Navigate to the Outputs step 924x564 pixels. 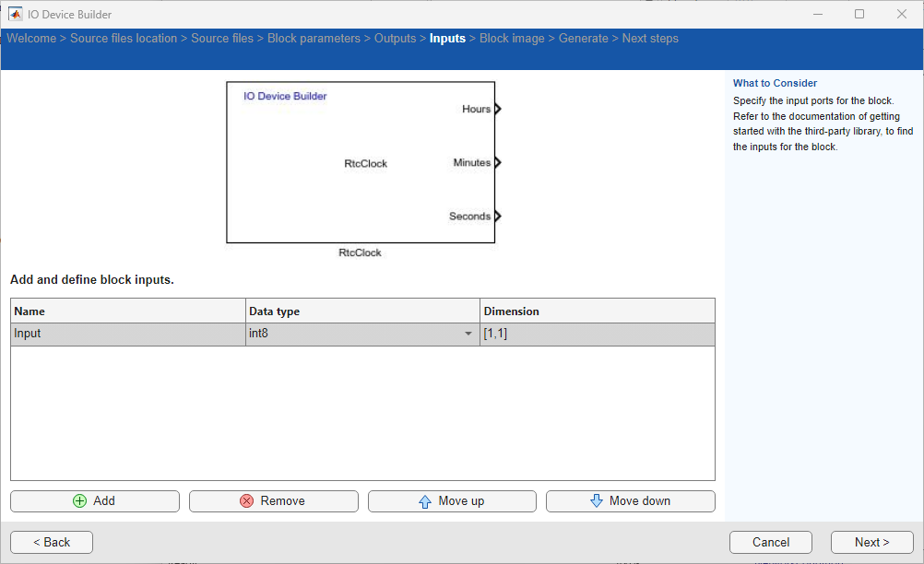point(396,38)
